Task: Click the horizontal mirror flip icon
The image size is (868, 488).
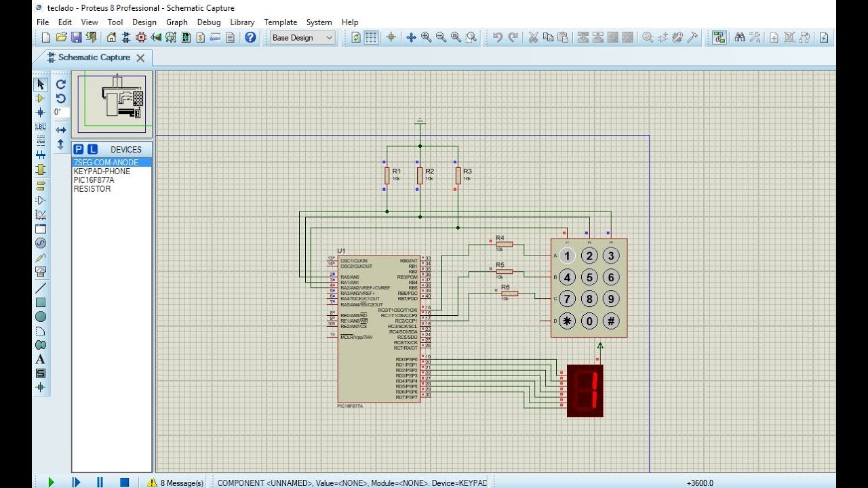Action: [61, 129]
